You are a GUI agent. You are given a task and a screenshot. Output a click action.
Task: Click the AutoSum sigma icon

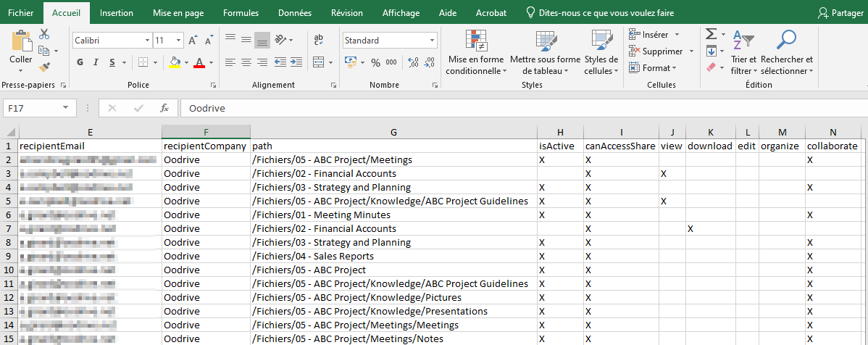(x=712, y=34)
